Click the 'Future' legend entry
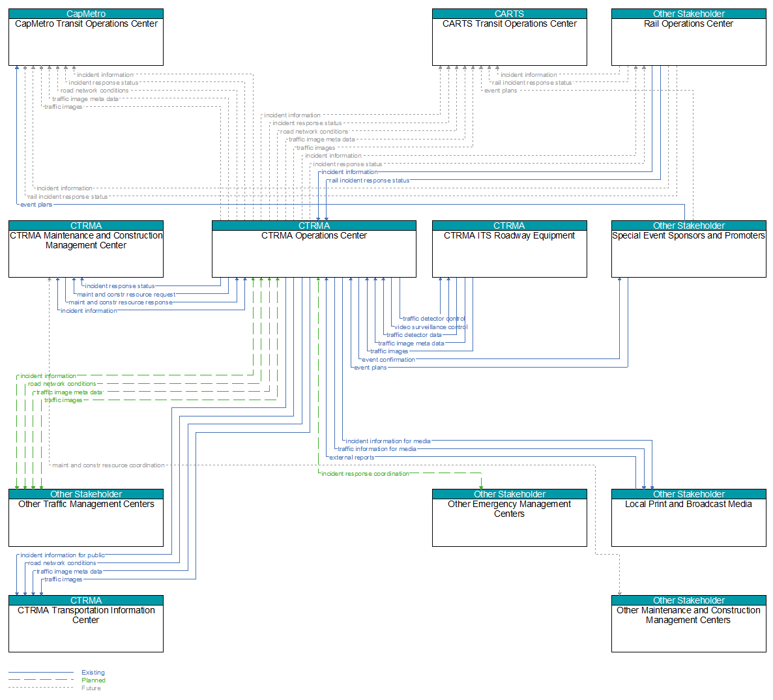This screenshot has height=700, width=773. [91, 688]
